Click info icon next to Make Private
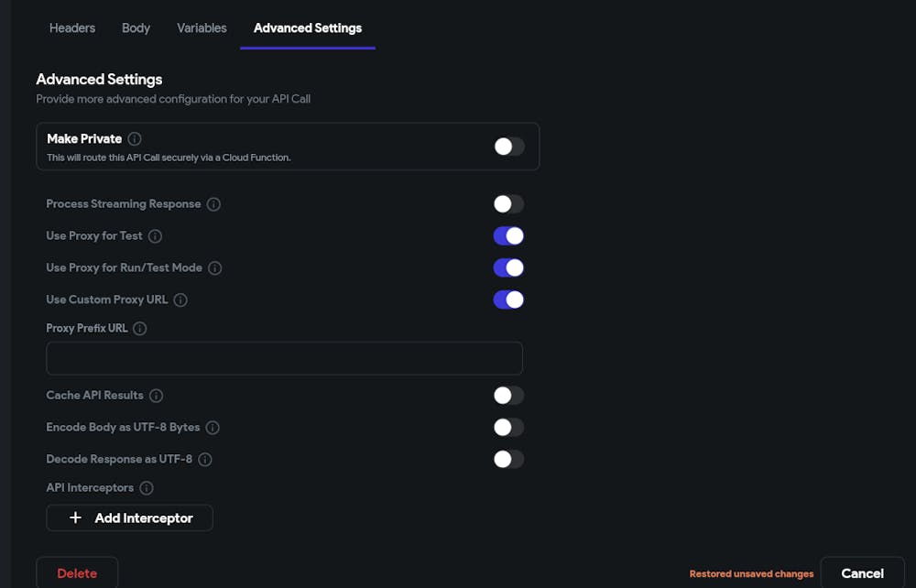 (135, 139)
